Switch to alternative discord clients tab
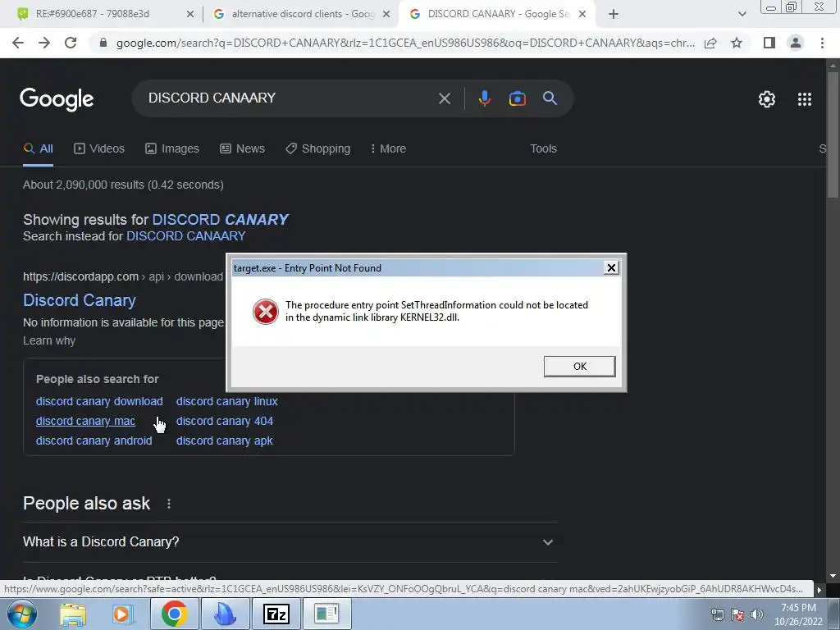Image resolution: width=840 pixels, height=630 pixels. [x=303, y=14]
